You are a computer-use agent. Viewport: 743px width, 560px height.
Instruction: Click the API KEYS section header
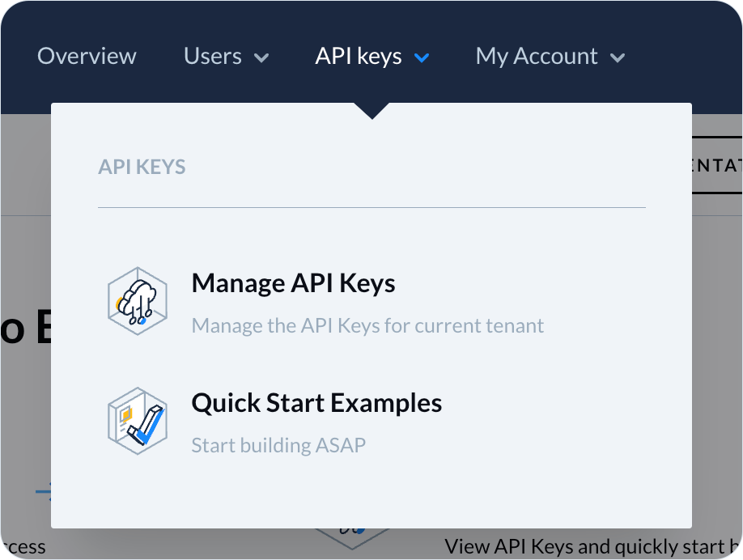pos(142,168)
